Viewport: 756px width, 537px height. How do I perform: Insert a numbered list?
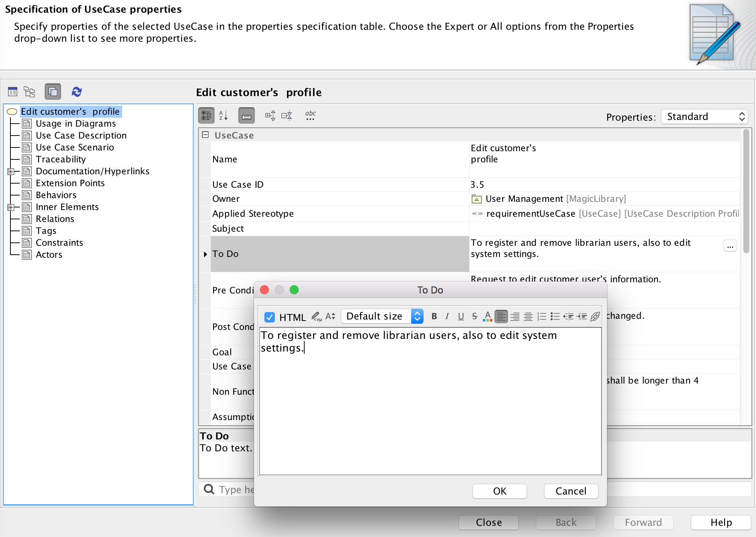tap(541, 316)
